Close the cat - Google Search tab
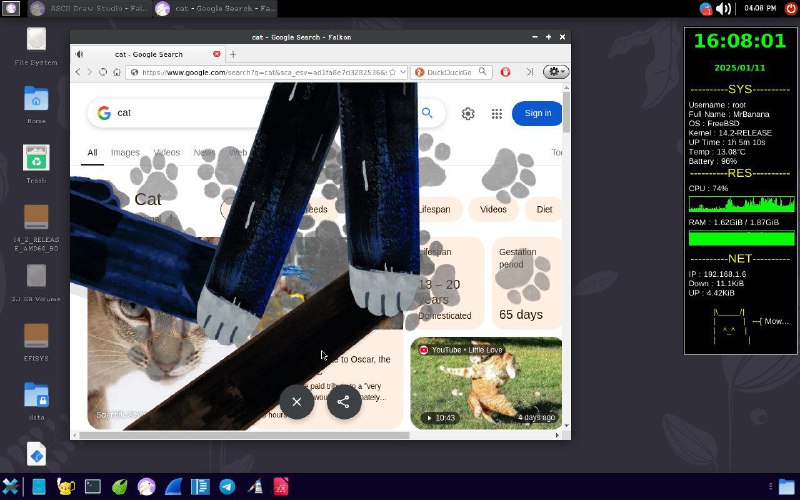Screen dimensions: 800x500 point(216,54)
